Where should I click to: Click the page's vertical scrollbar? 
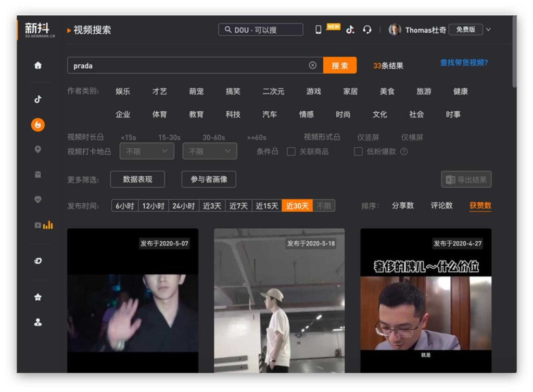point(514,51)
